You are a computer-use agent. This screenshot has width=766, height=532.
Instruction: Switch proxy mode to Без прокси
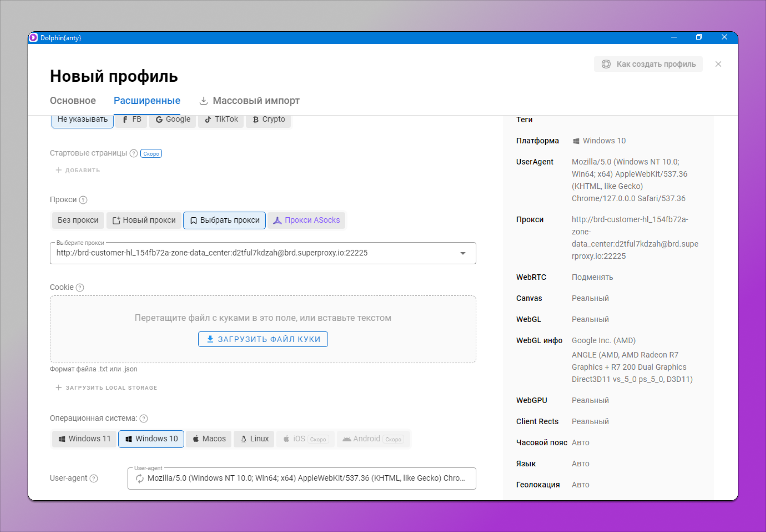coord(78,220)
